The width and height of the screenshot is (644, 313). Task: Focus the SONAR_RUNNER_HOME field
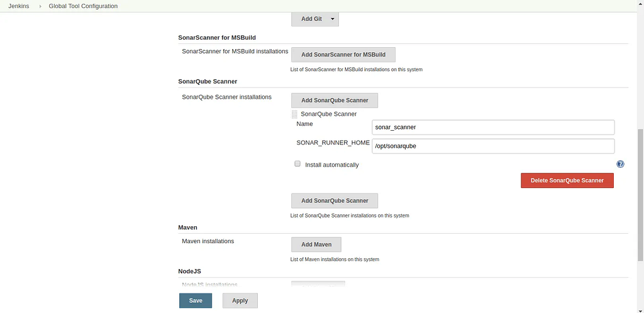tap(493, 146)
